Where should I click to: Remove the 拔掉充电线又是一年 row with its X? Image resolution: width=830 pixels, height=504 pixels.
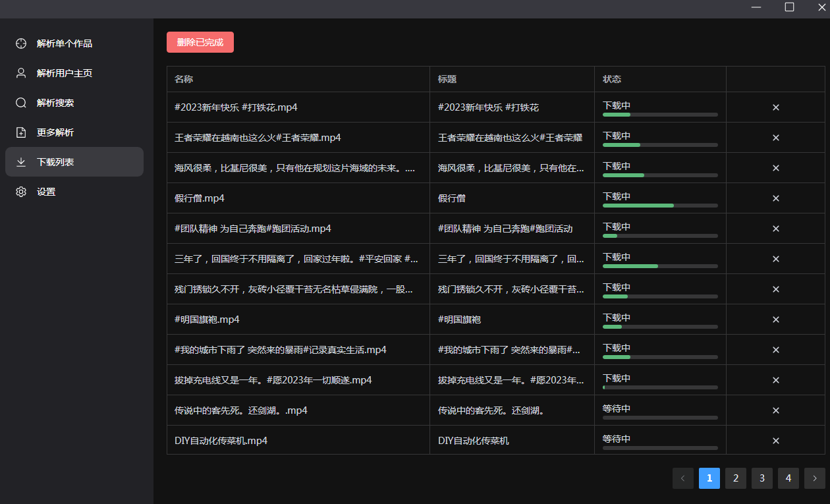coord(776,380)
